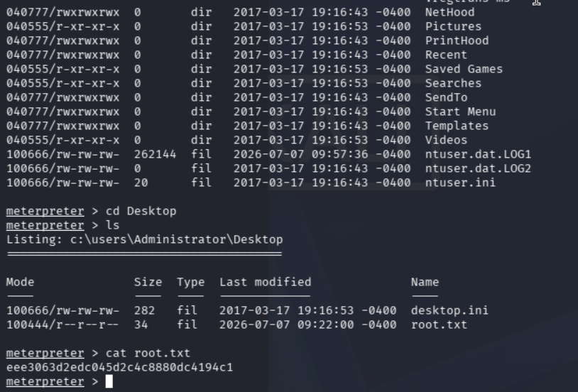This screenshot has width=578, height=392.
Task: Click the 'cat root.txt' command text
Action: [148, 353]
